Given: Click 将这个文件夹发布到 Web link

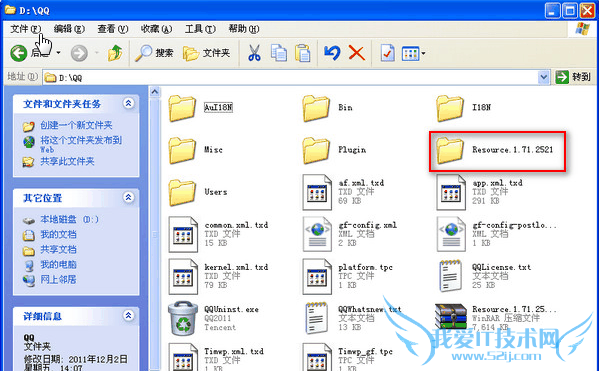Looking at the screenshot, I should click(x=81, y=144).
